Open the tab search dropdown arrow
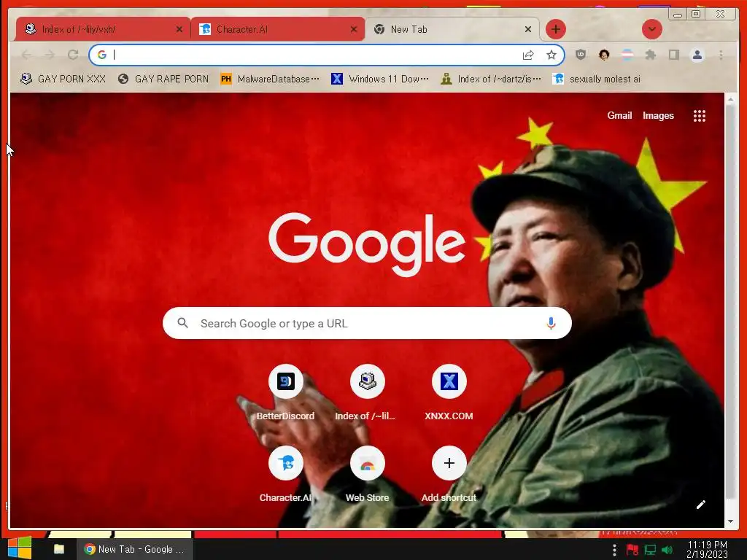The height and width of the screenshot is (560, 747). [651, 29]
